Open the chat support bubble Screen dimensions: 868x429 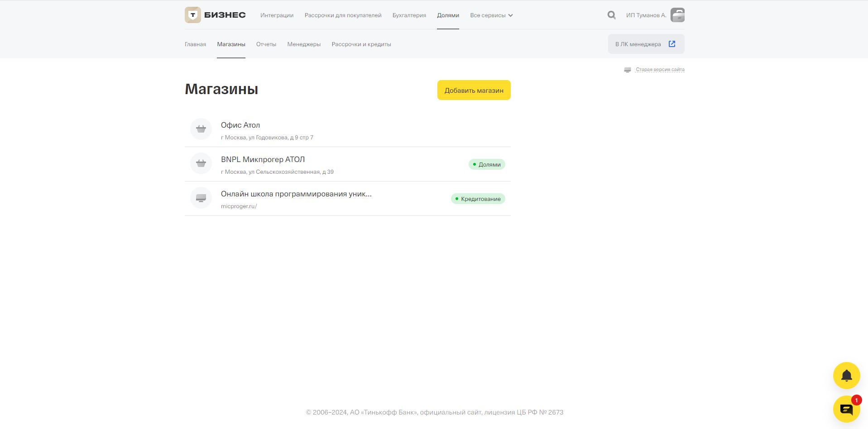point(846,409)
